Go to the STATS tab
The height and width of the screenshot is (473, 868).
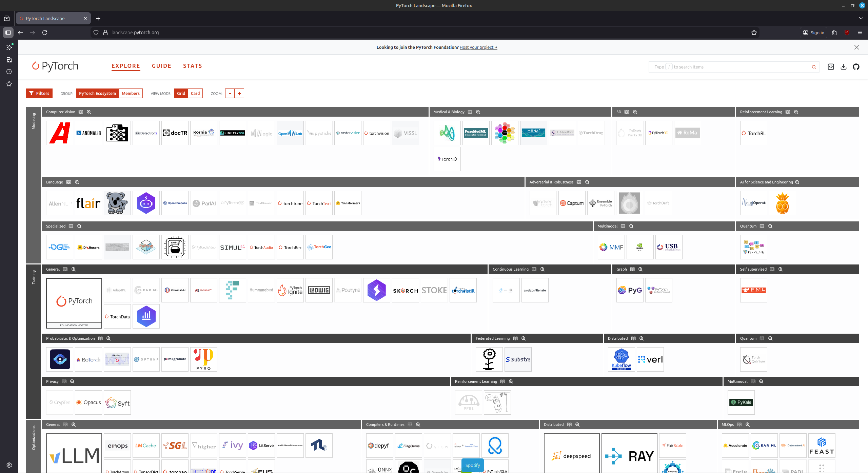[x=193, y=66]
